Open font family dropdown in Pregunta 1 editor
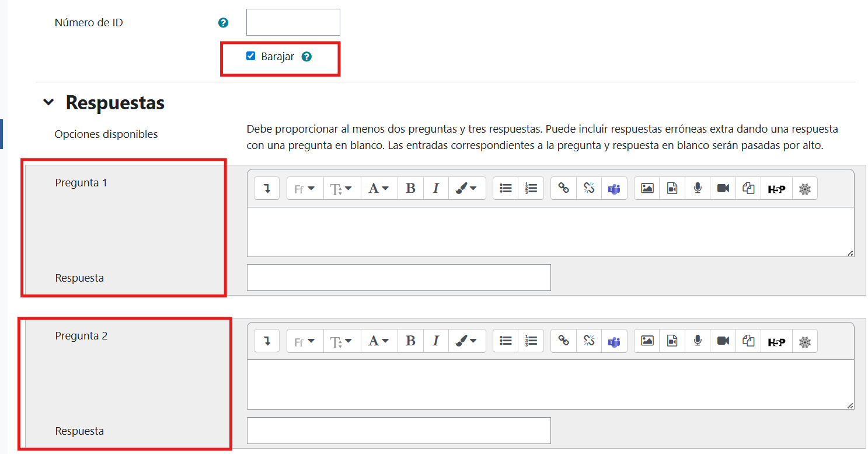This screenshot has width=868, height=454. pyautogui.click(x=305, y=188)
